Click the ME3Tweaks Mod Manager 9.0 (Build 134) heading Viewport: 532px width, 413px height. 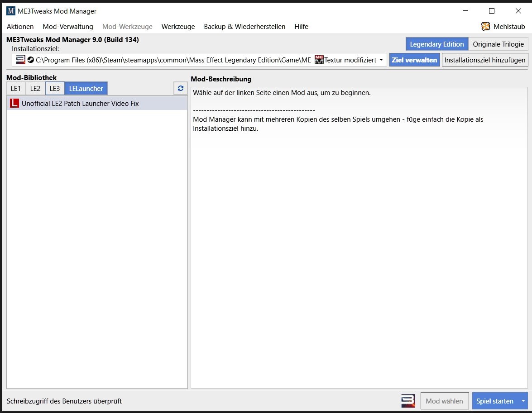[72, 40]
